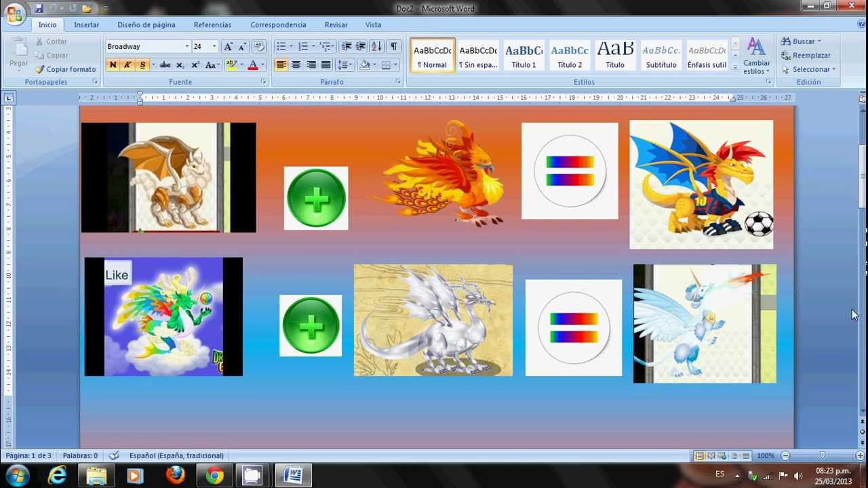Image resolution: width=868 pixels, height=488 pixels.
Task: Click the Office button
Action: point(14,13)
